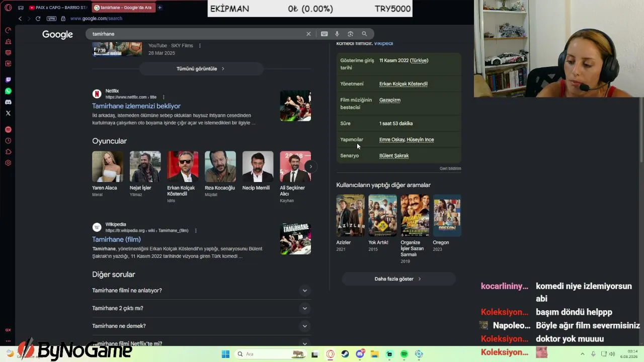Open Steam from the taskbar
The image size is (644, 362).
pos(345,354)
